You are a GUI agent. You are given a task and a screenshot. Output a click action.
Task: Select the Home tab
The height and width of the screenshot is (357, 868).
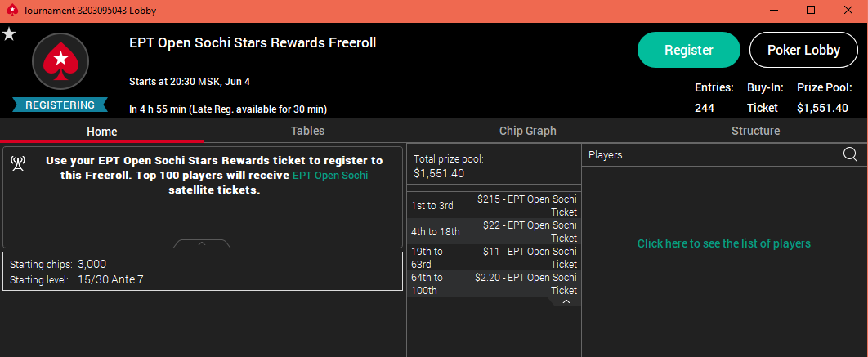point(102,132)
